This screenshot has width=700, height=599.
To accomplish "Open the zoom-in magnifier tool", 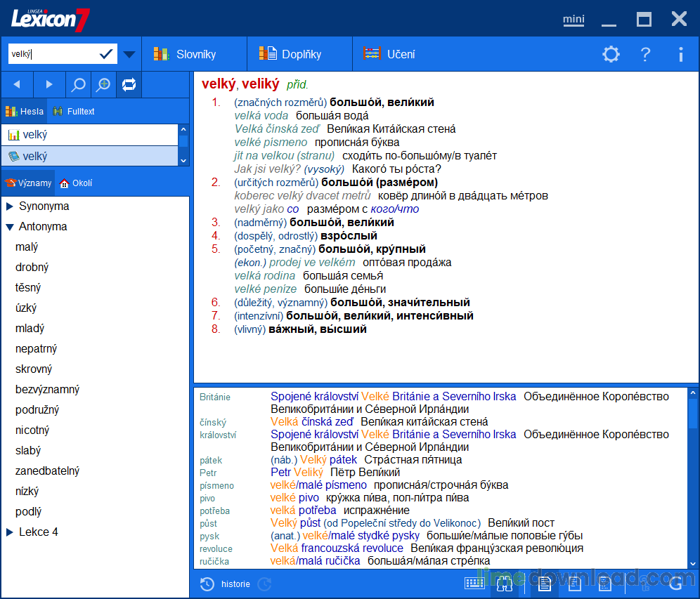I will click(x=103, y=84).
